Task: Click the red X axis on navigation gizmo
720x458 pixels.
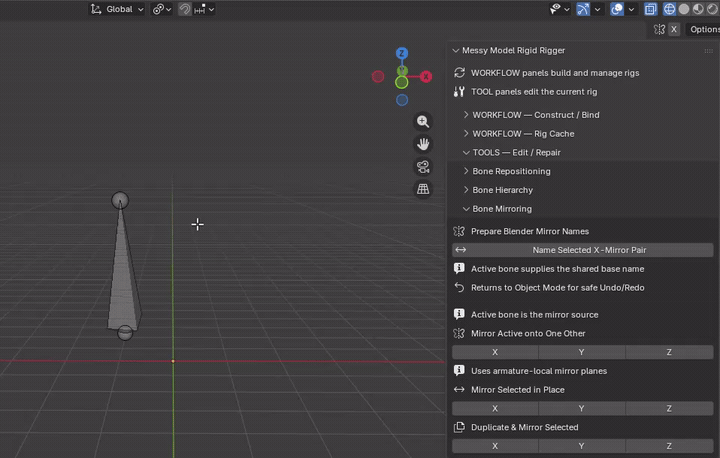Action: pos(426,77)
